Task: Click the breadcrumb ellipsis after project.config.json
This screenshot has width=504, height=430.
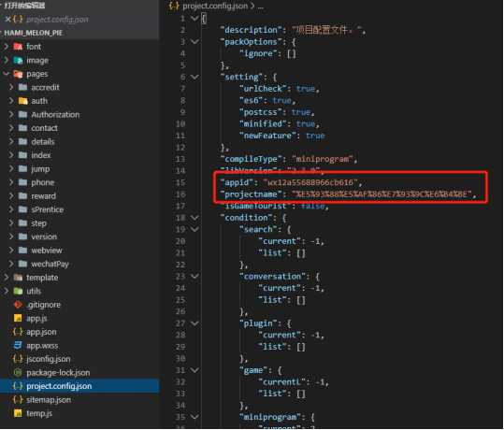Action: coord(260,7)
